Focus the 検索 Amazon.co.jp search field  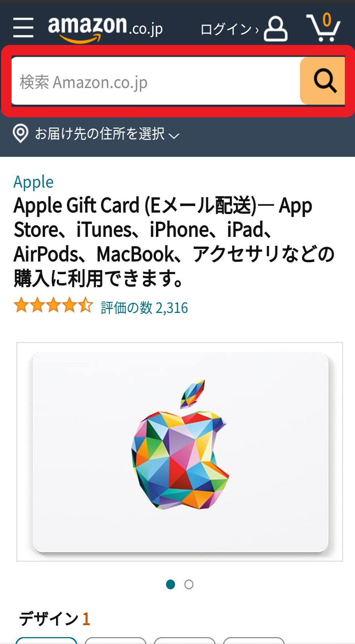[x=156, y=81]
